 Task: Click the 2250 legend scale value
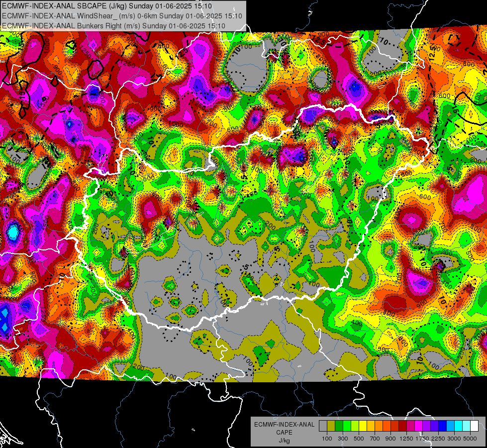(438, 439)
